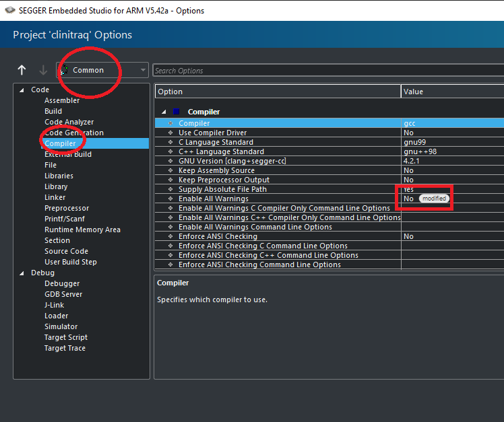Click diamond icon beside Enforce ANSI Checking

tap(170, 236)
